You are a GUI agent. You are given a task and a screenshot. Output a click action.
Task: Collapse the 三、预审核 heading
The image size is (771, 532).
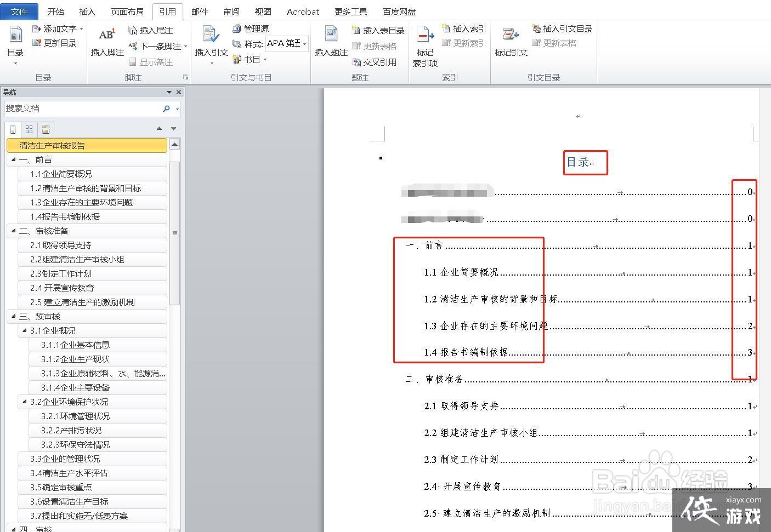[13, 316]
